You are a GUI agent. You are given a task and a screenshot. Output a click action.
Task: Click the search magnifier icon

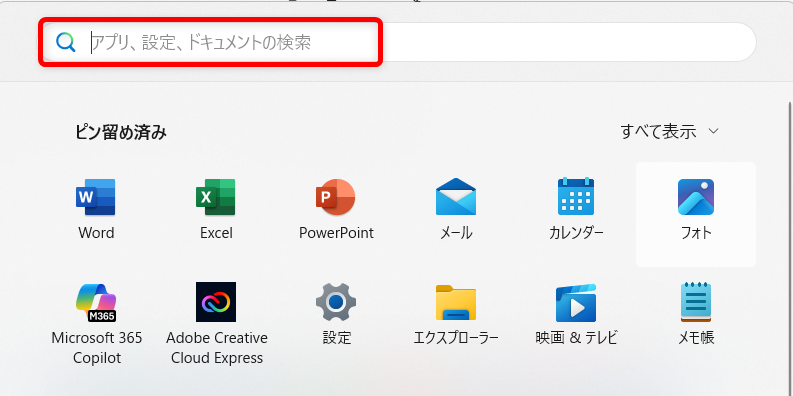[66, 42]
